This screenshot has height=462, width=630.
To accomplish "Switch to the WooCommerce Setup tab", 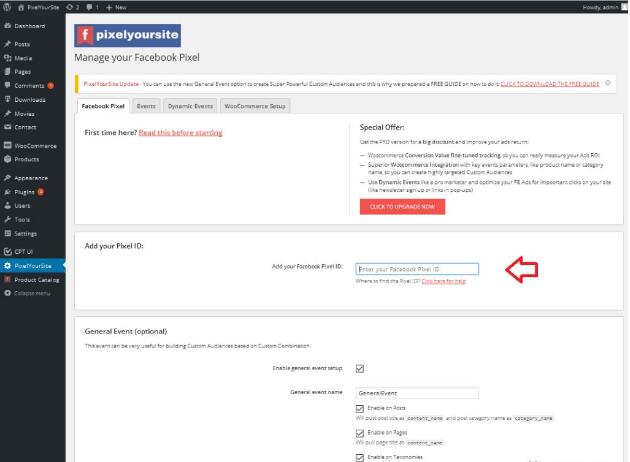I will 255,106.
